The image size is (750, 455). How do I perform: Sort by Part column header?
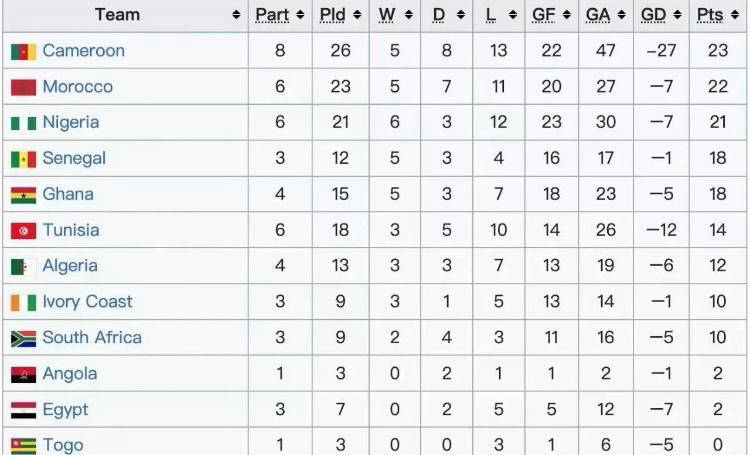pyautogui.click(x=272, y=15)
